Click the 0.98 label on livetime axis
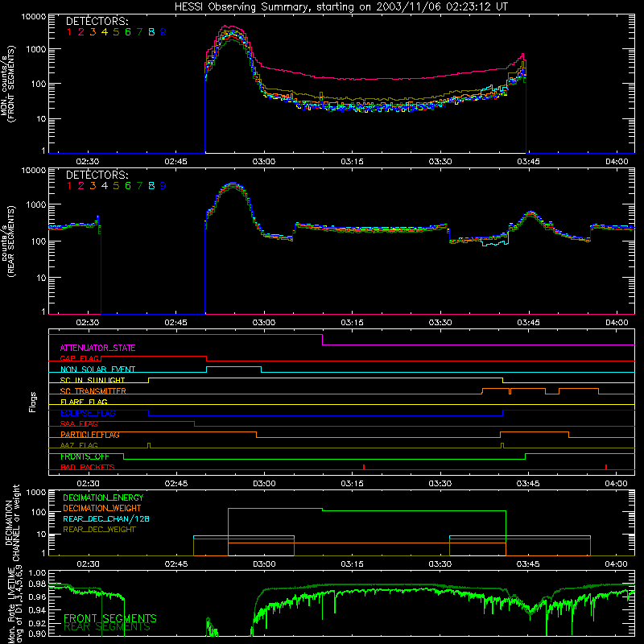The width and height of the screenshot is (644, 644). click(38, 584)
